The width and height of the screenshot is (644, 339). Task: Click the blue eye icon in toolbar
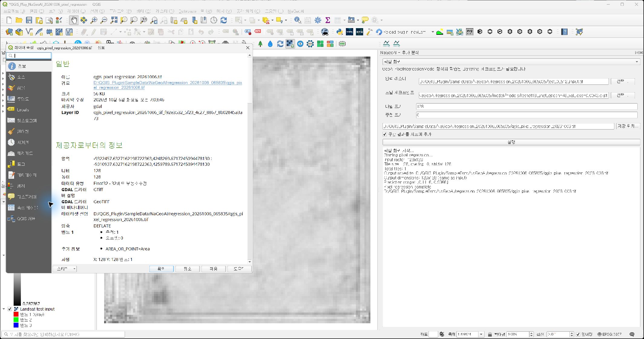(x=300, y=44)
